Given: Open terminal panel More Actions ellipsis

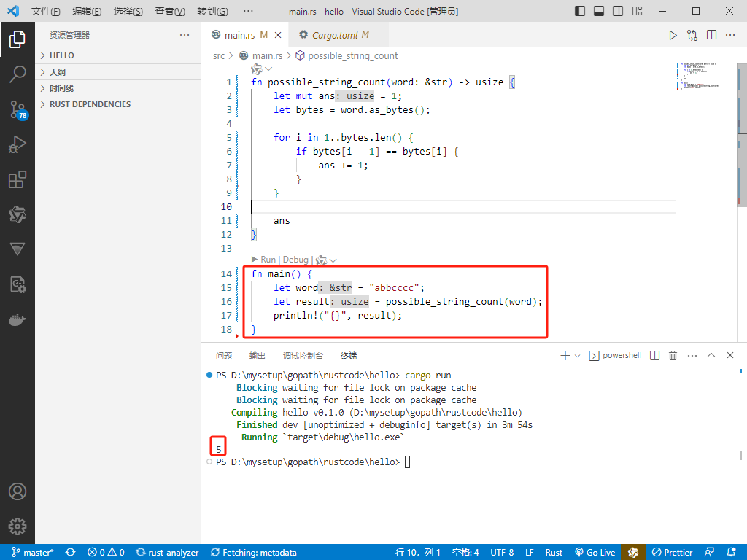Looking at the screenshot, I should 692,356.
